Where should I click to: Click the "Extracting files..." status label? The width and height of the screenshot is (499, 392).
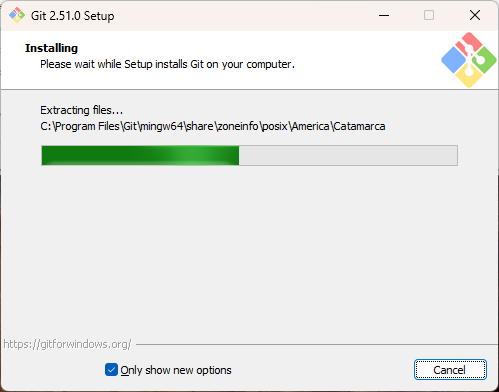(82, 110)
